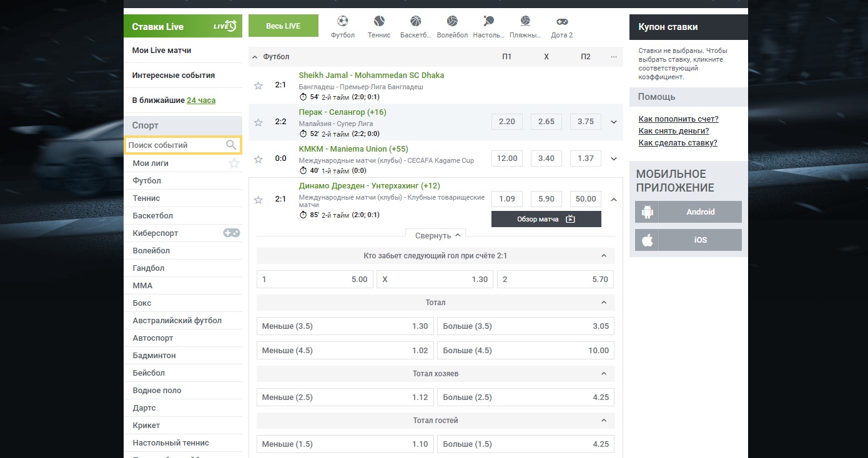This screenshot has width=868, height=458.
Task: Expand markets for KMKM - Maniema Union
Action: point(614,159)
